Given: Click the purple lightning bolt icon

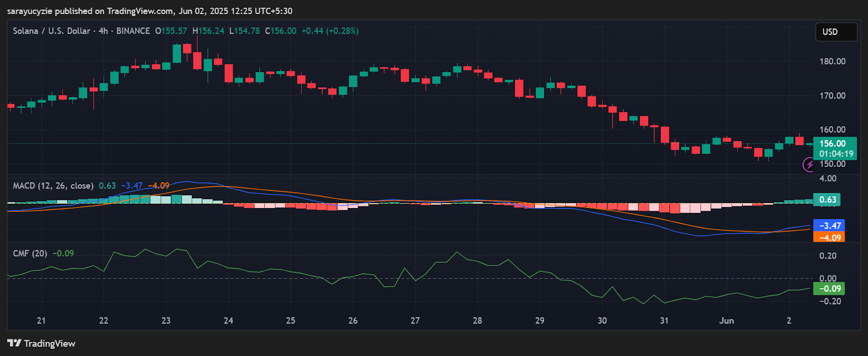Looking at the screenshot, I should click(x=809, y=164).
